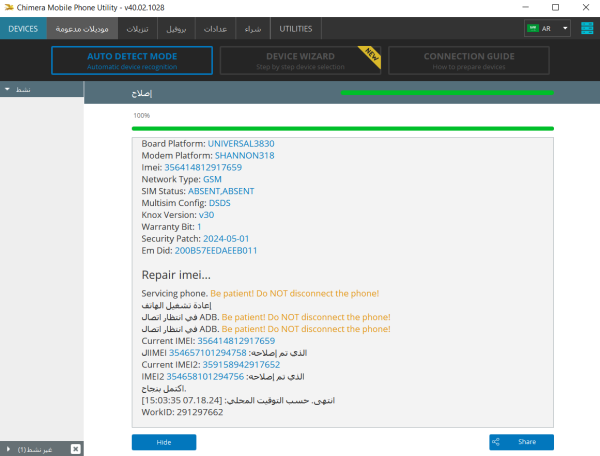Image resolution: width=600 pixels, height=456 pixels.
Task: Select AUTO DETECT MODE
Action: point(132,60)
